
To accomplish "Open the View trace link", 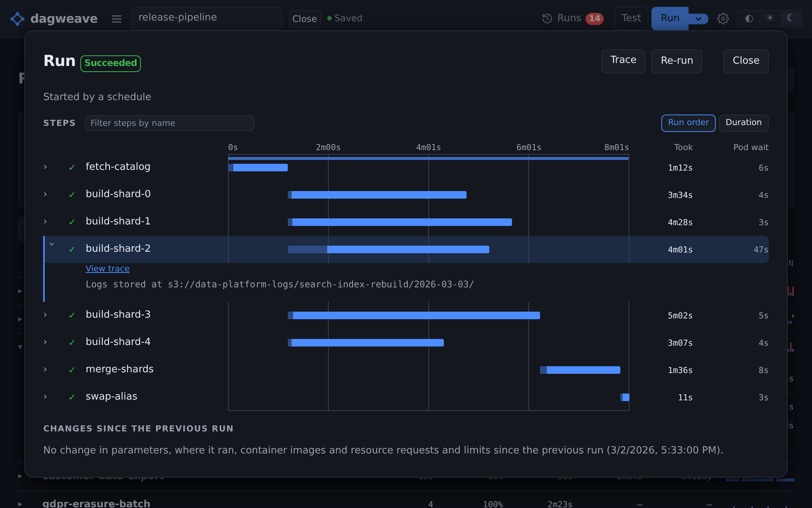I will 108,268.
